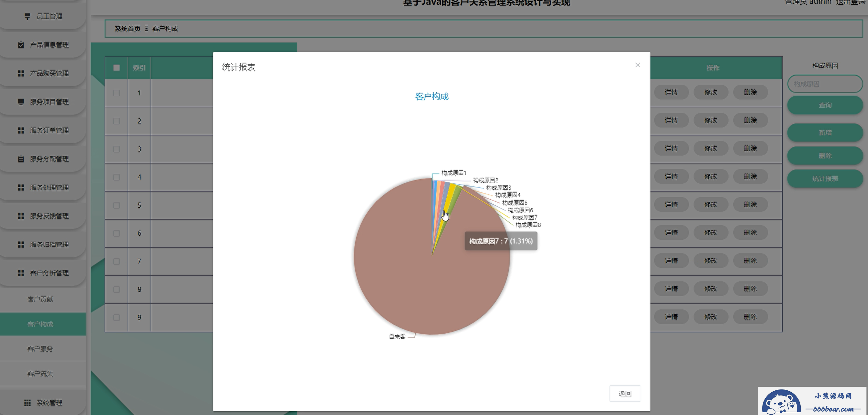
Task: Close the 统计报表 dialog with X
Action: 637,65
